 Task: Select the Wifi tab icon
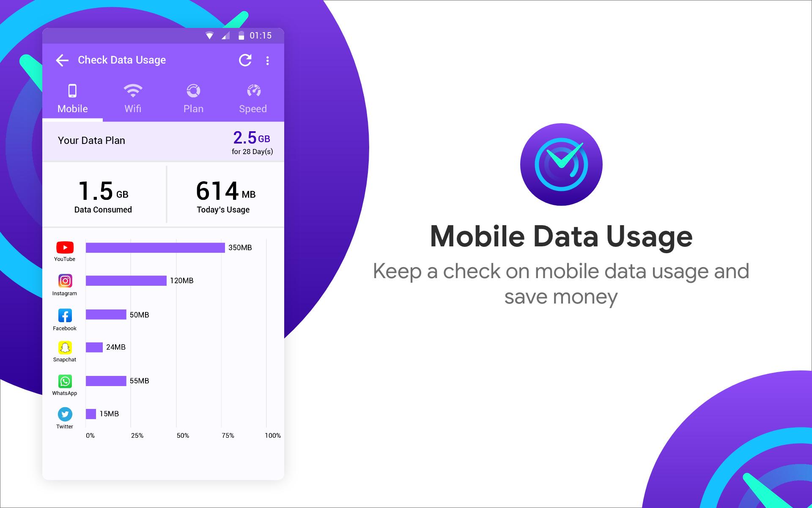(x=132, y=91)
